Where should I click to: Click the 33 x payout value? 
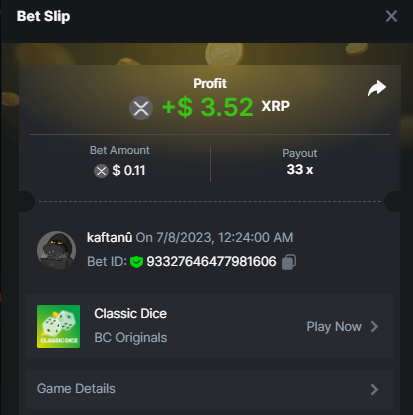click(300, 170)
